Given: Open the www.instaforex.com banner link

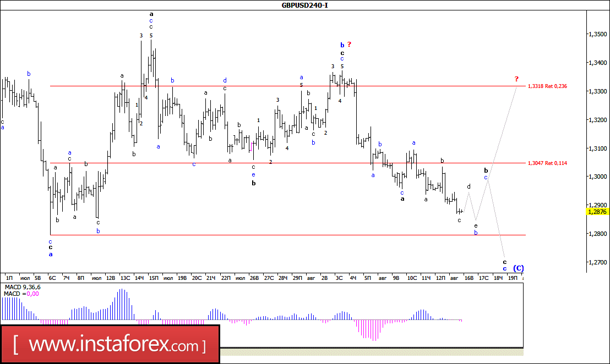Looking at the screenshot, I should [110, 345].
